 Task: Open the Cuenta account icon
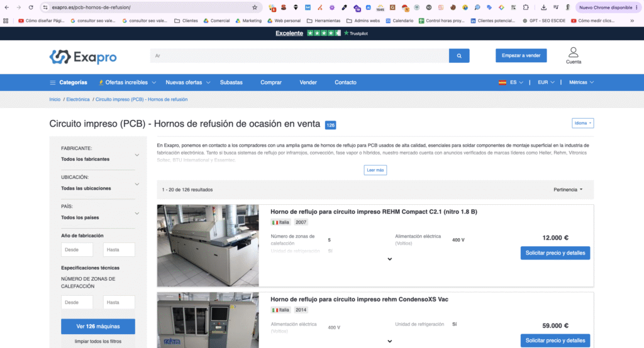point(574,55)
